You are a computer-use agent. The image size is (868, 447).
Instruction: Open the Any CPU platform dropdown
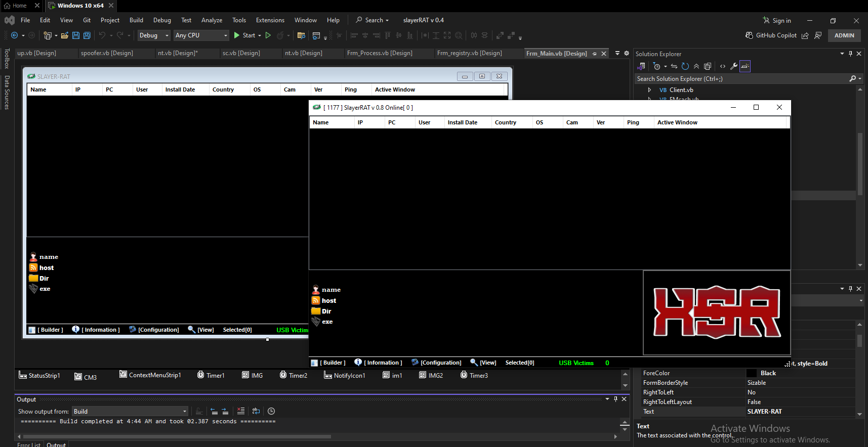coord(201,35)
